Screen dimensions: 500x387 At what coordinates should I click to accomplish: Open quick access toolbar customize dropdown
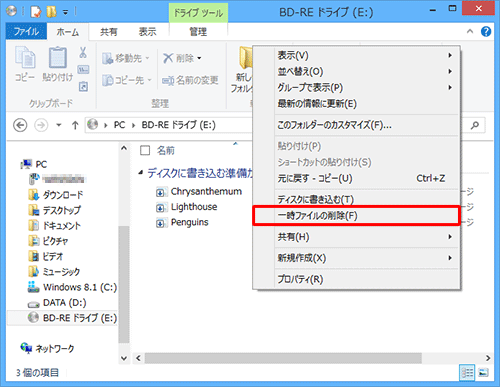(x=66, y=13)
